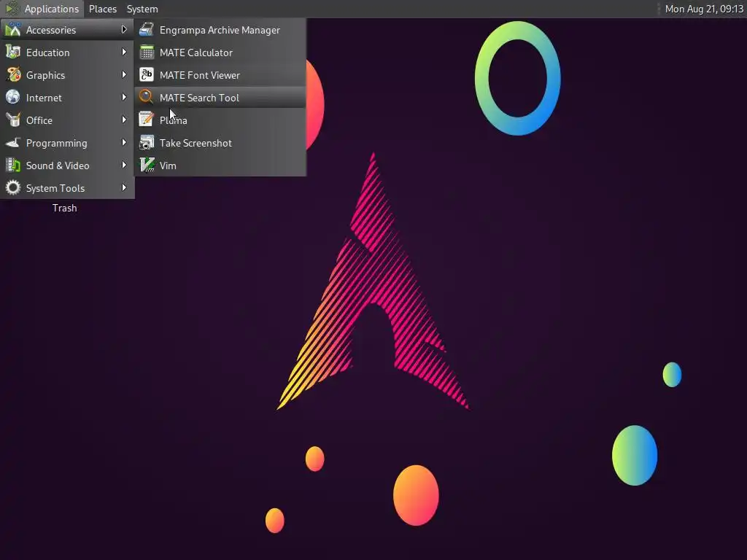Click the Graphics palette icon
The image size is (747, 560).
pos(13,75)
